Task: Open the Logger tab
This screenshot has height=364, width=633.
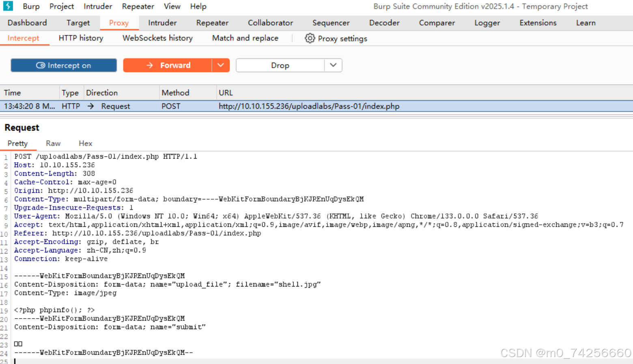Action: 487,23
